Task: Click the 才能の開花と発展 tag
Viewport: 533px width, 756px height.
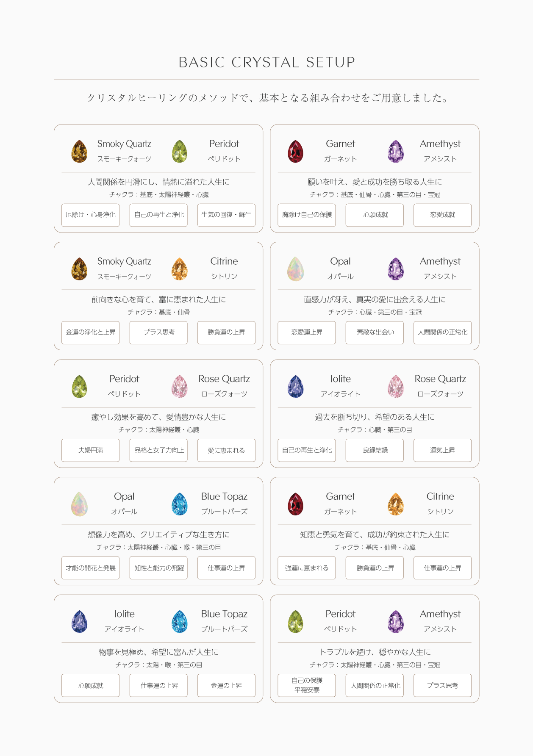Action: pos(90,568)
